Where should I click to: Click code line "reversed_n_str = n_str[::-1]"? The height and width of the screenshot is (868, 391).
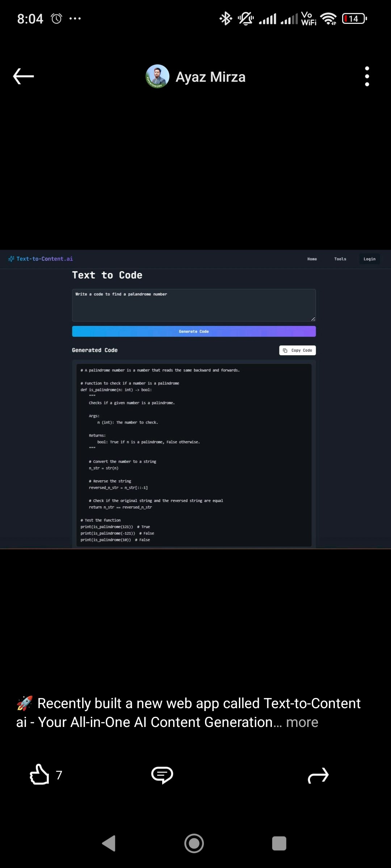[118, 488]
